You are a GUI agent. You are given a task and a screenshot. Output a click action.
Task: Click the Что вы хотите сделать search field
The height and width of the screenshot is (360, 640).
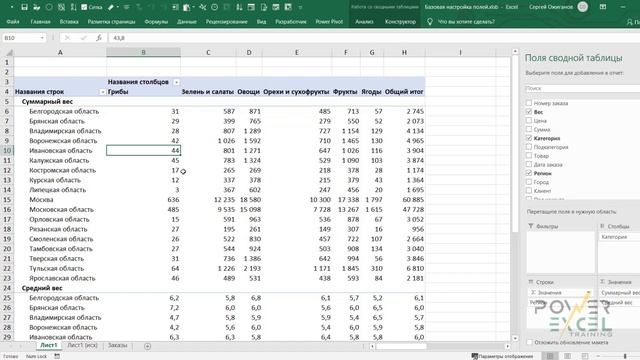(x=466, y=22)
